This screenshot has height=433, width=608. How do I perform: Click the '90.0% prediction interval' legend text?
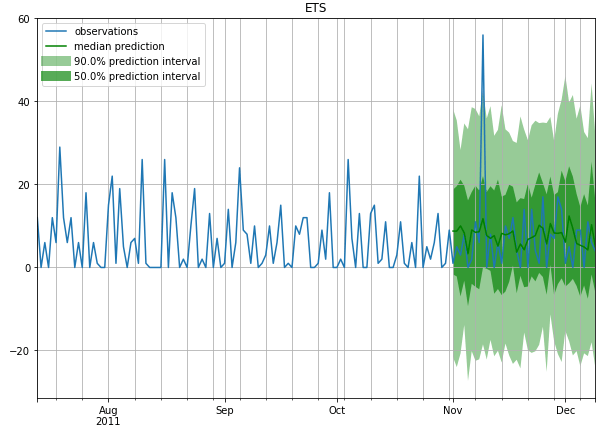(137, 62)
